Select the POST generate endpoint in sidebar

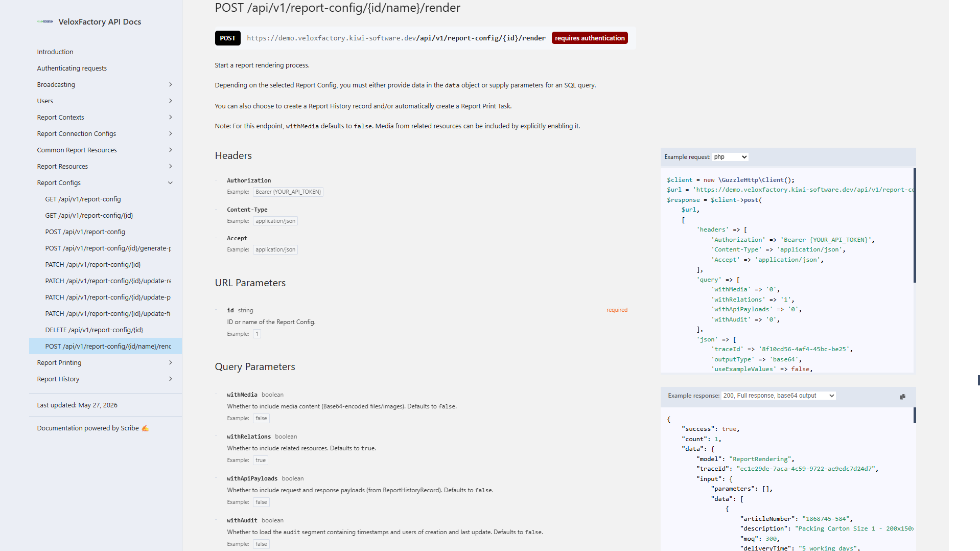pos(108,248)
